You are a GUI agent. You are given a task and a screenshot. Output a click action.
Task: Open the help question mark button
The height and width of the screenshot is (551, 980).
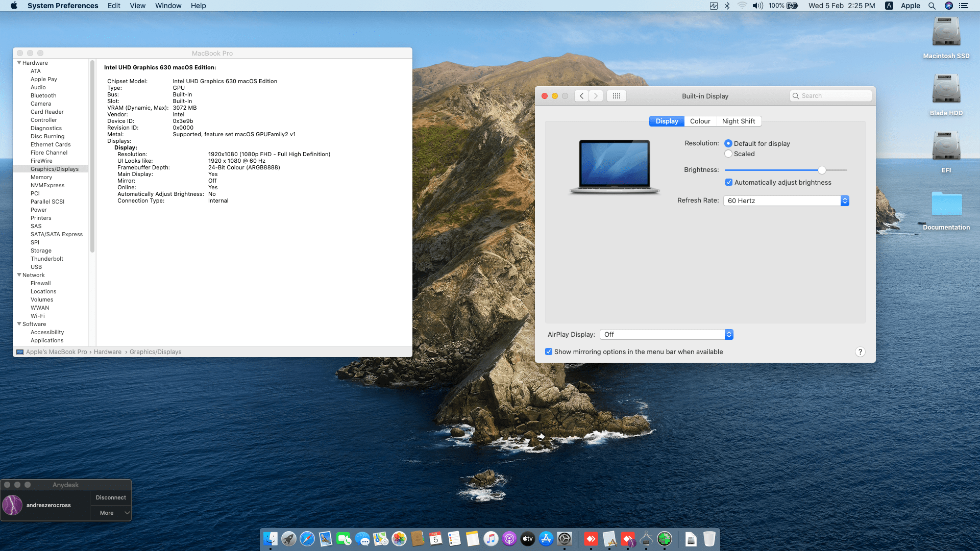[x=860, y=352]
